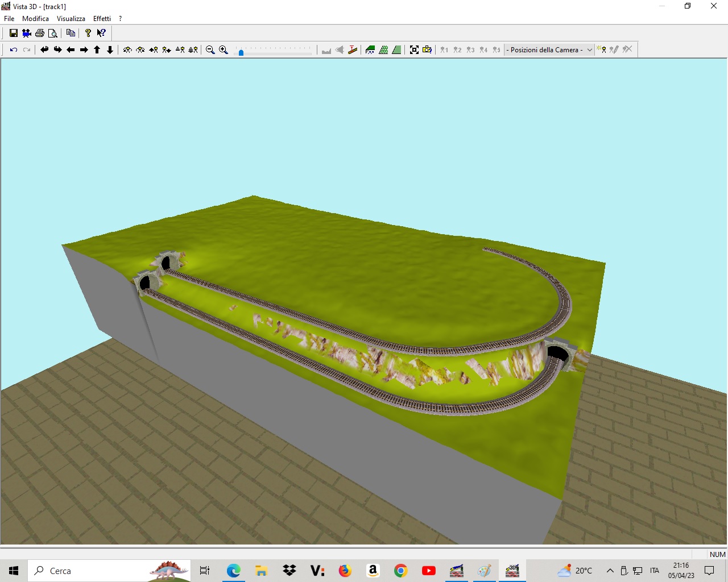Click the curved-right turn arrow icon
Image resolution: width=728 pixels, height=582 pixels.
coord(57,50)
